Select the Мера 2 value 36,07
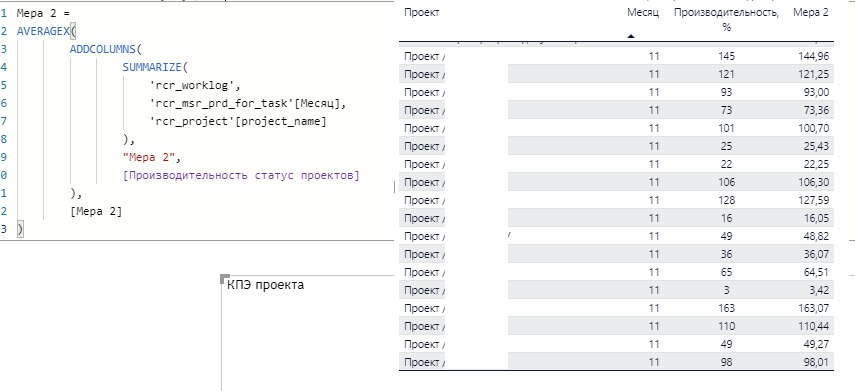 817,254
